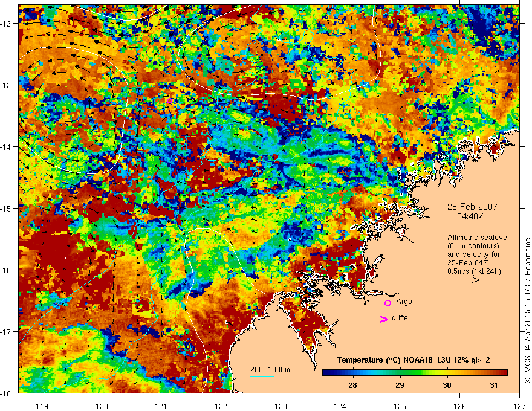Click the '122' longitude axis label

coord(221,406)
